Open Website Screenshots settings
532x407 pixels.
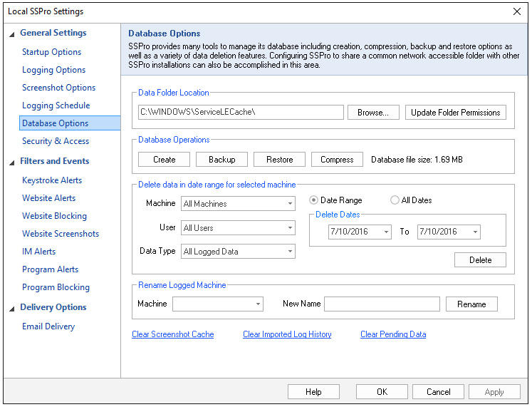[x=61, y=234]
